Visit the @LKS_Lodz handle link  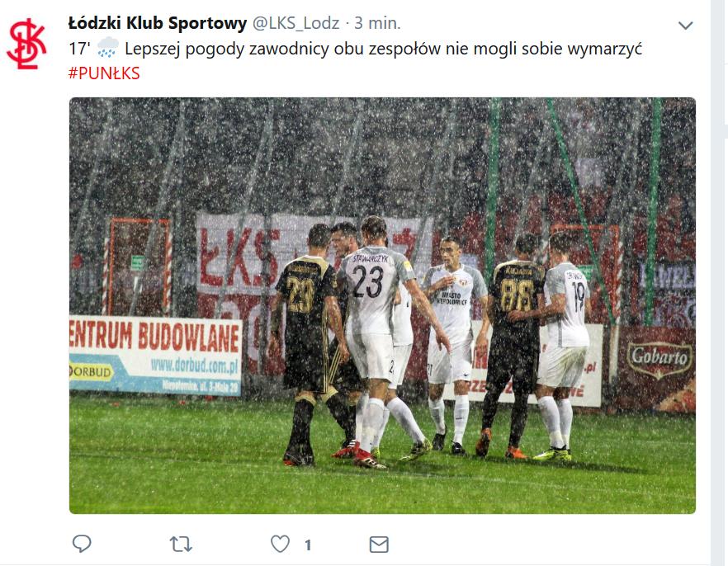(295, 23)
